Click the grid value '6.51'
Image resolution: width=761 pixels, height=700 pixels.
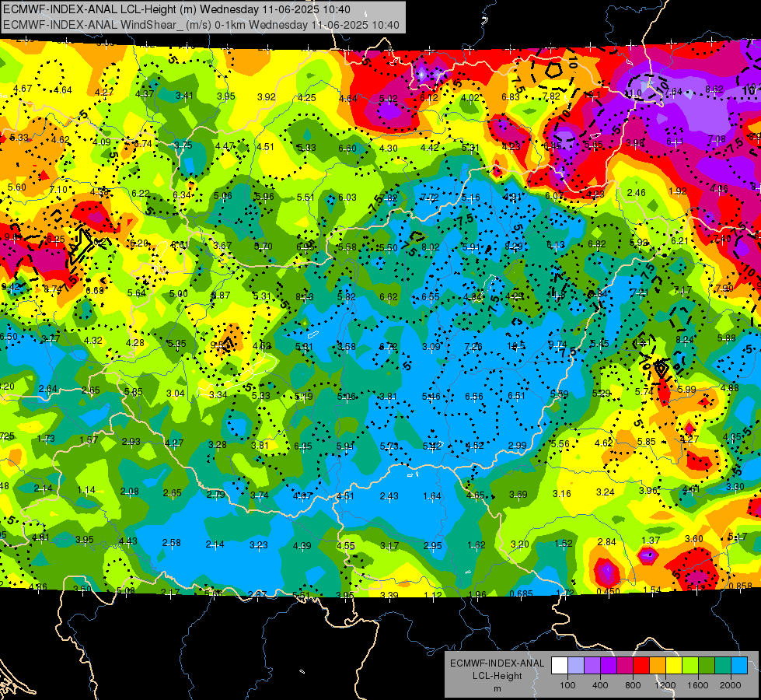516,395
